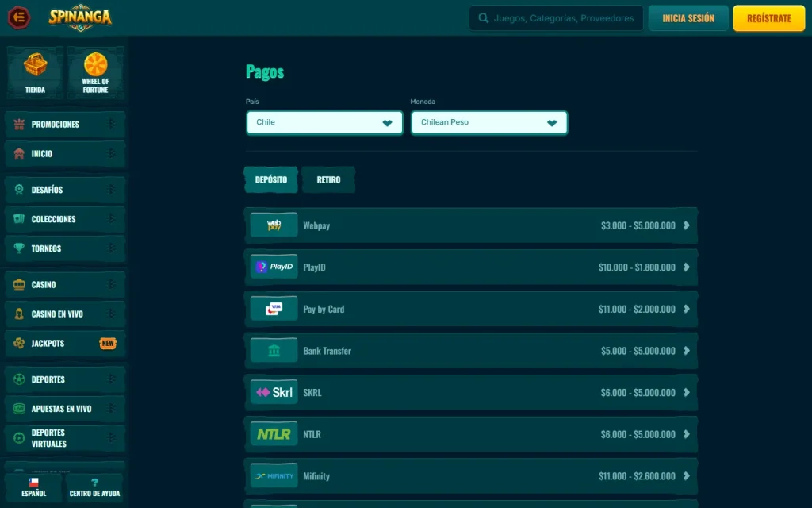Click the Colecciones cards icon
Viewport: 812px width, 508px height.
[x=19, y=219]
